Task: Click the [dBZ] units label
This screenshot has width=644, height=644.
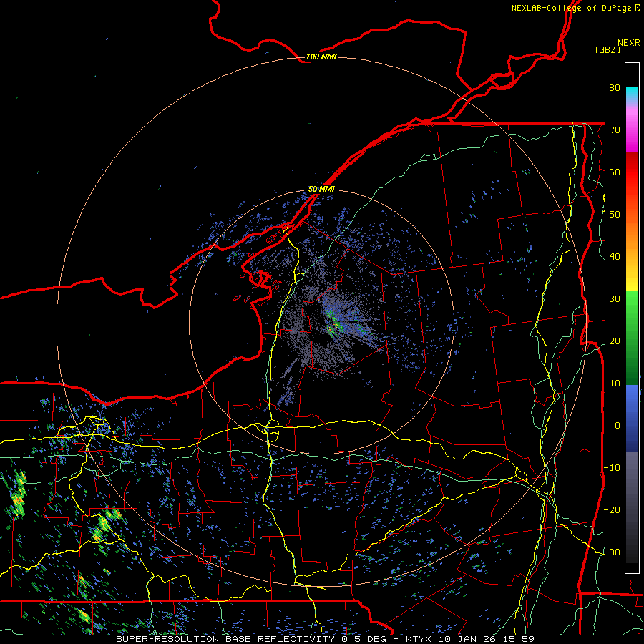Action: click(x=608, y=50)
